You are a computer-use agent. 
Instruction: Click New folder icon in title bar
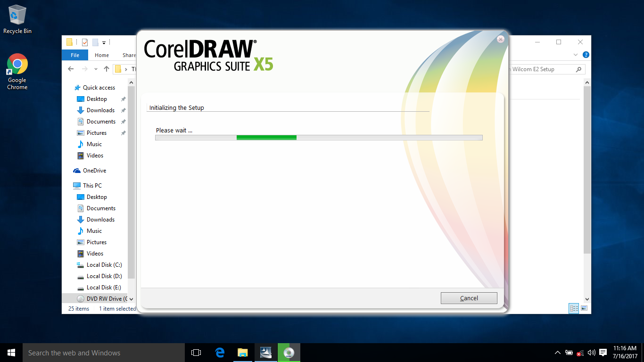95,42
